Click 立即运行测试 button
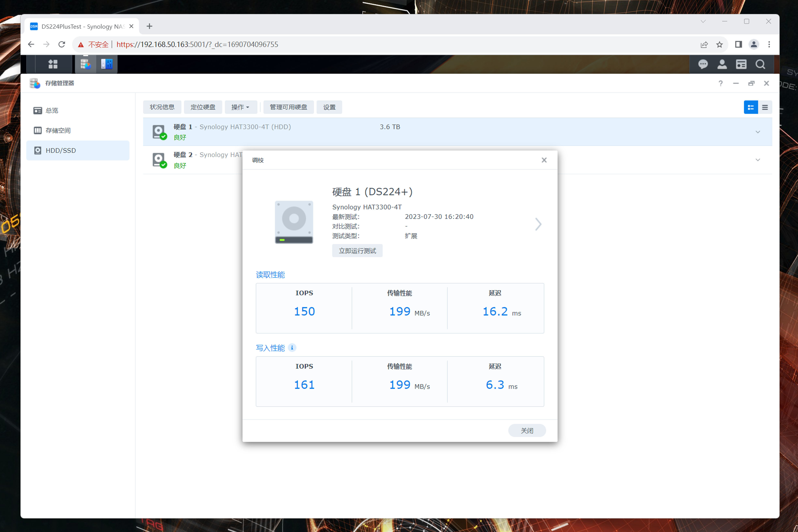Screen dimensions: 798x532 point(357,251)
